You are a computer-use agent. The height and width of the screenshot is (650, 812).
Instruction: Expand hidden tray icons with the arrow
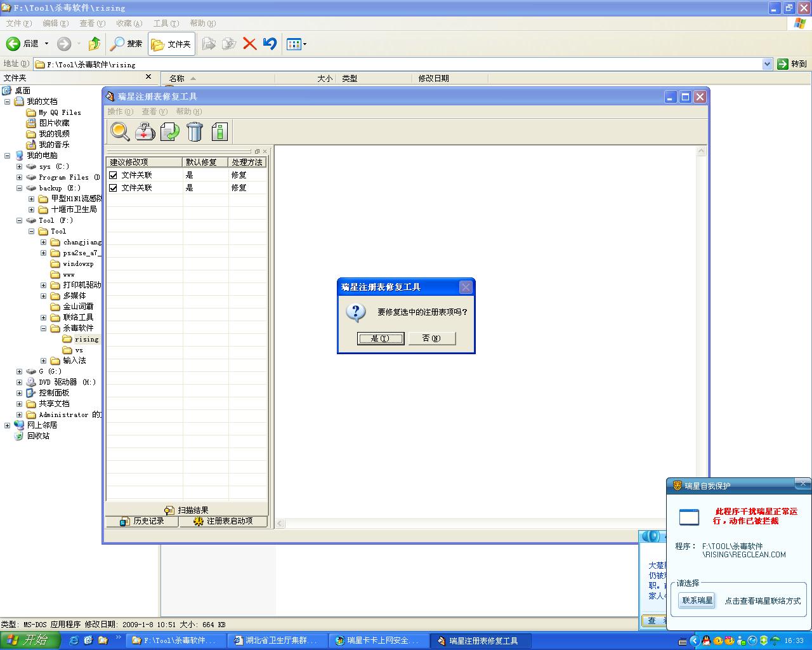[x=694, y=640]
